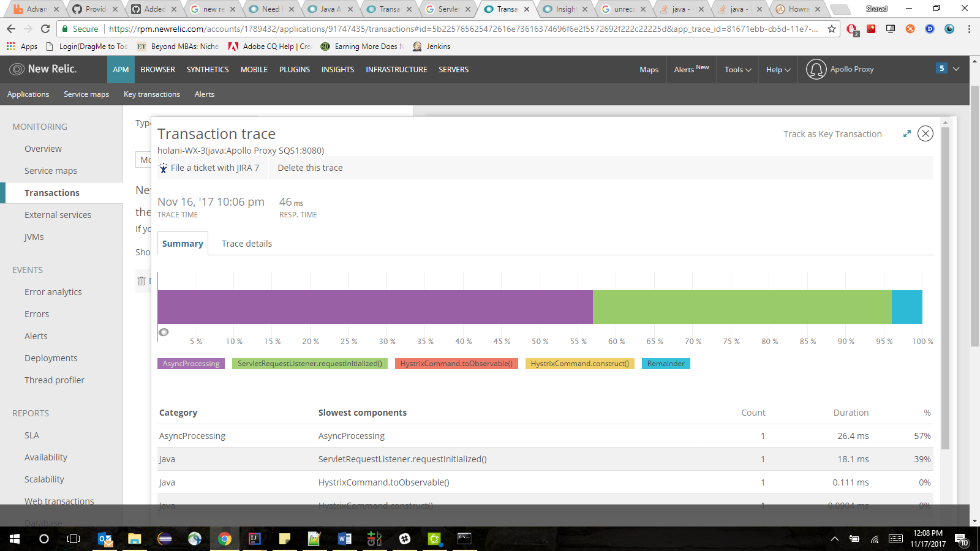Open JVMs in sidebar
The height and width of the screenshot is (551, 980).
(x=34, y=237)
